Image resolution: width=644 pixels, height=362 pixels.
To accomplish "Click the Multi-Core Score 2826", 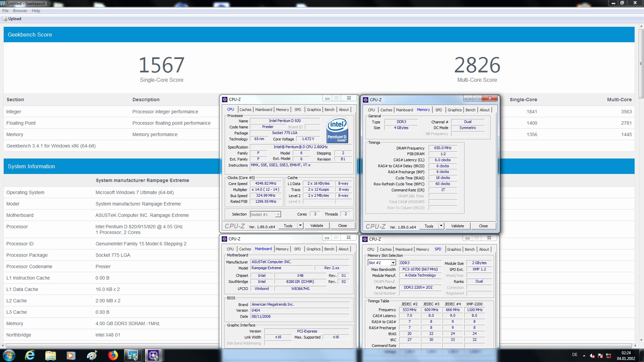I will click(x=477, y=65).
